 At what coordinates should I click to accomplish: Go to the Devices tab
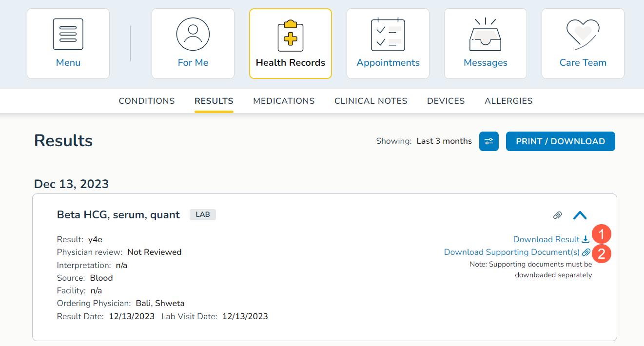[446, 101]
